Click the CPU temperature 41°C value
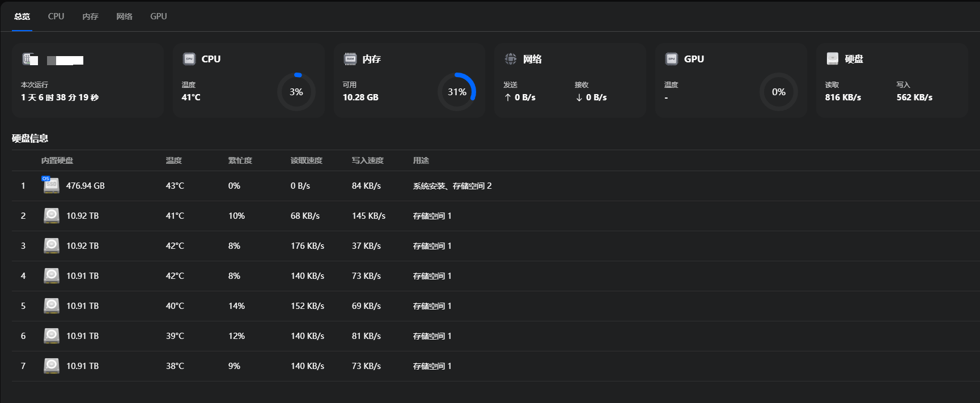Viewport: 980px width, 403px height. pyautogui.click(x=191, y=97)
